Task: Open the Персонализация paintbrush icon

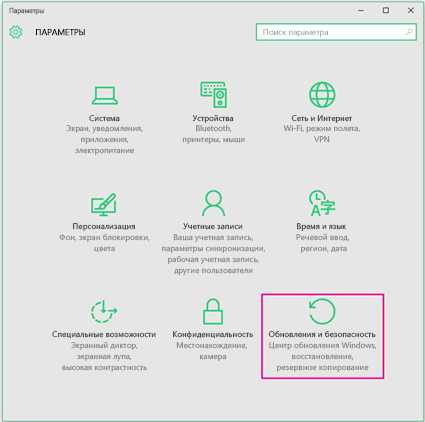Action: pos(104,204)
